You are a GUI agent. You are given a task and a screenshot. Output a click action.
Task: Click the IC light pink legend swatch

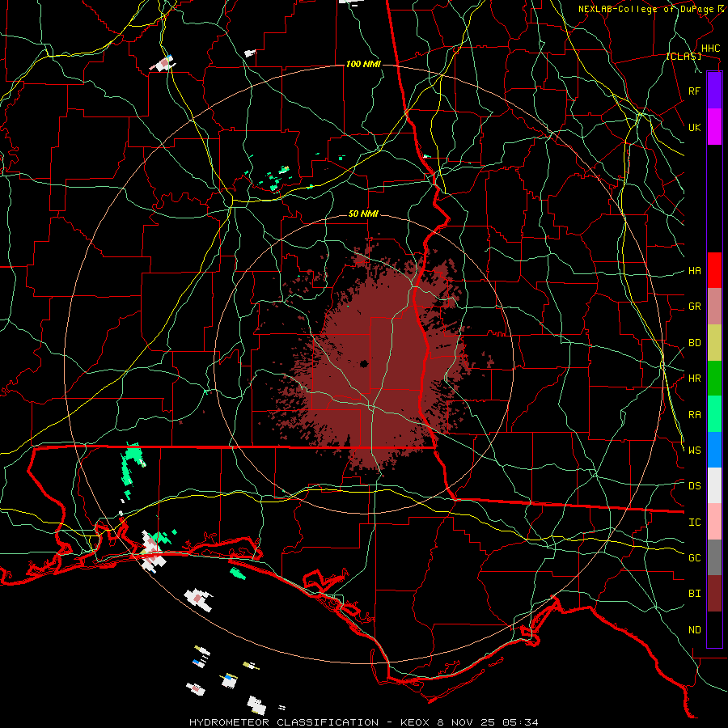click(x=714, y=522)
